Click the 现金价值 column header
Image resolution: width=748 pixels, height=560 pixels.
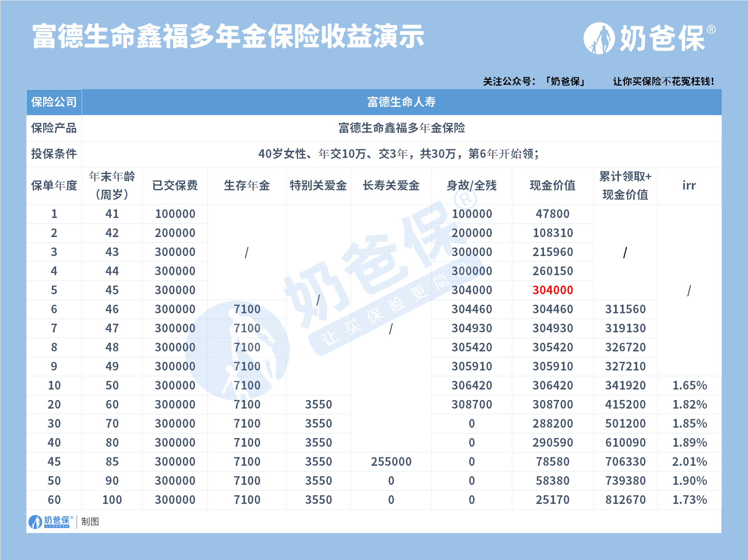[x=553, y=186]
